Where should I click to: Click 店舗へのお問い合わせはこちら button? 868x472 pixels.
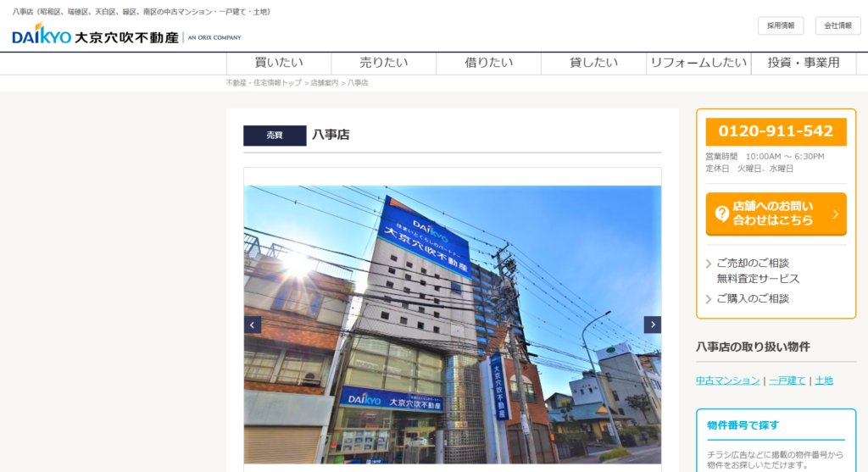click(776, 214)
